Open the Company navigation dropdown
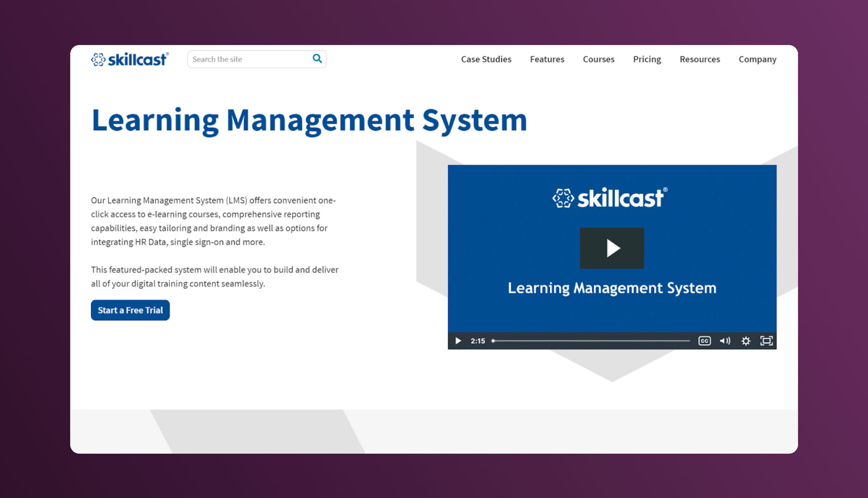This screenshot has height=498, width=868. (x=757, y=59)
